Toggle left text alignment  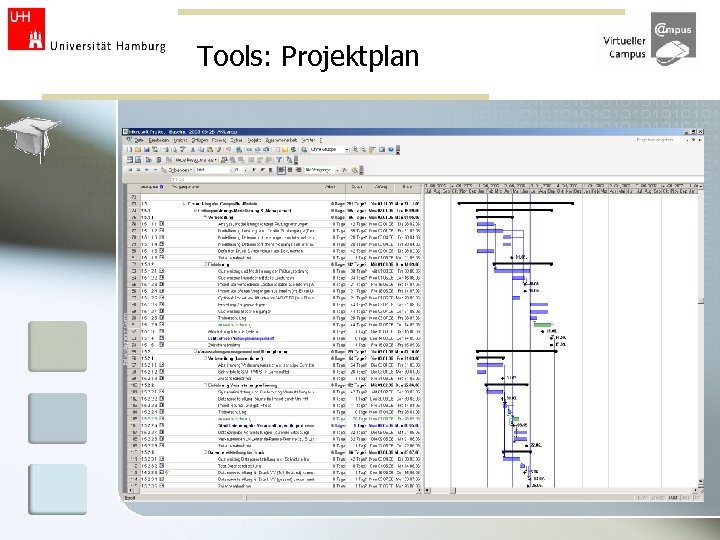pyautogui.click(x=281, y=170)
